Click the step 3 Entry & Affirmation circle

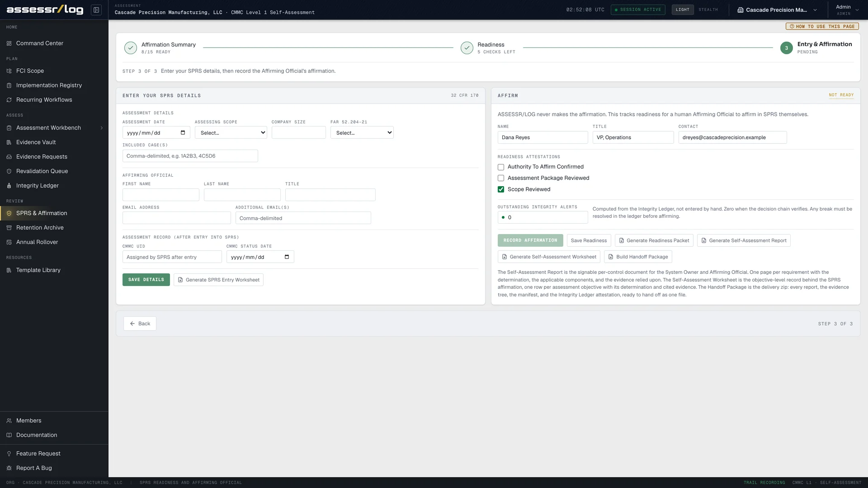[x=787, y=48]
